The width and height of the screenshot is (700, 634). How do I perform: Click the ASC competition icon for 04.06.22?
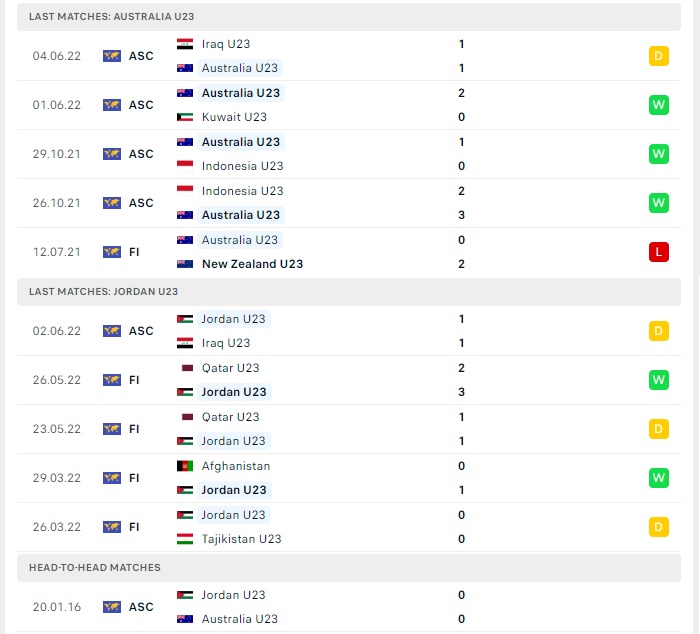click(112, 56)
